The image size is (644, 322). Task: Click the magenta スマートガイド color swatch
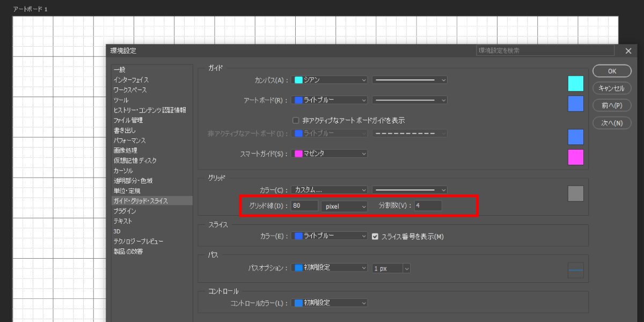[576, 157]
